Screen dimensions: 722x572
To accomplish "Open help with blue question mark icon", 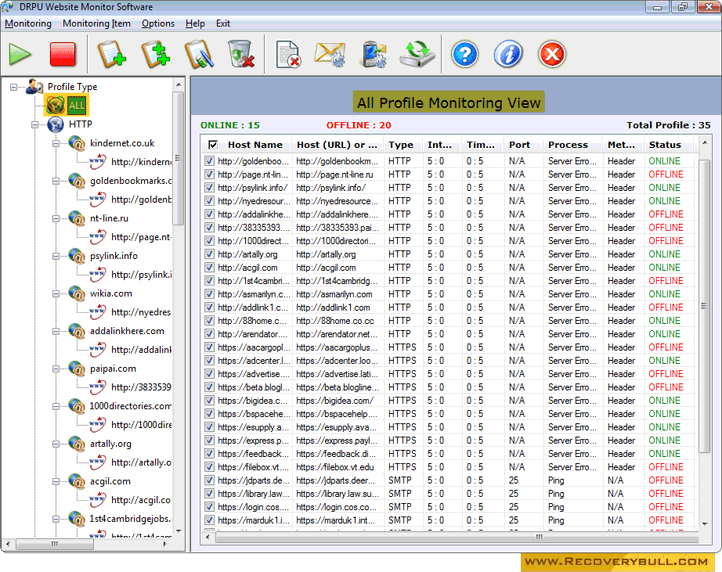I will (465, 54).
